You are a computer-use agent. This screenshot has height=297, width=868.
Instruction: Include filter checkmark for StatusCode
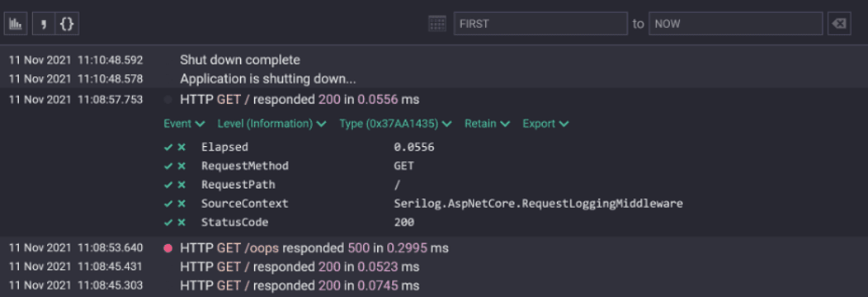point(169,223)
